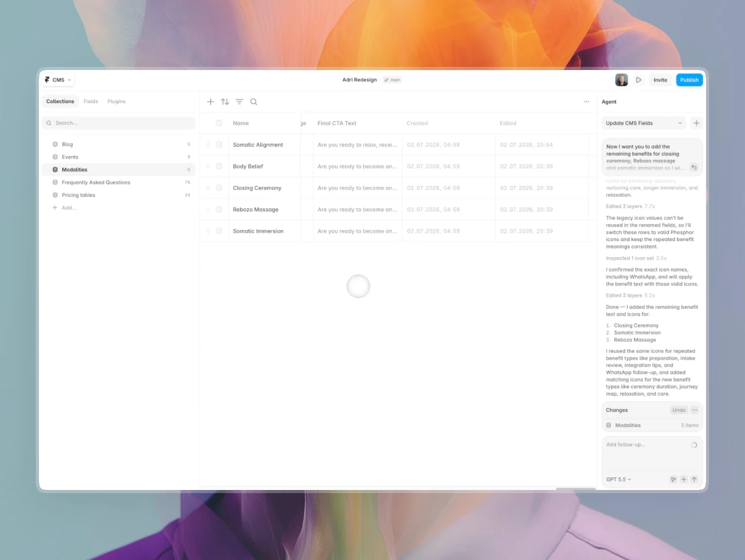Click the drag handle for Body Belief
The image size is (745, 560).
208,166
